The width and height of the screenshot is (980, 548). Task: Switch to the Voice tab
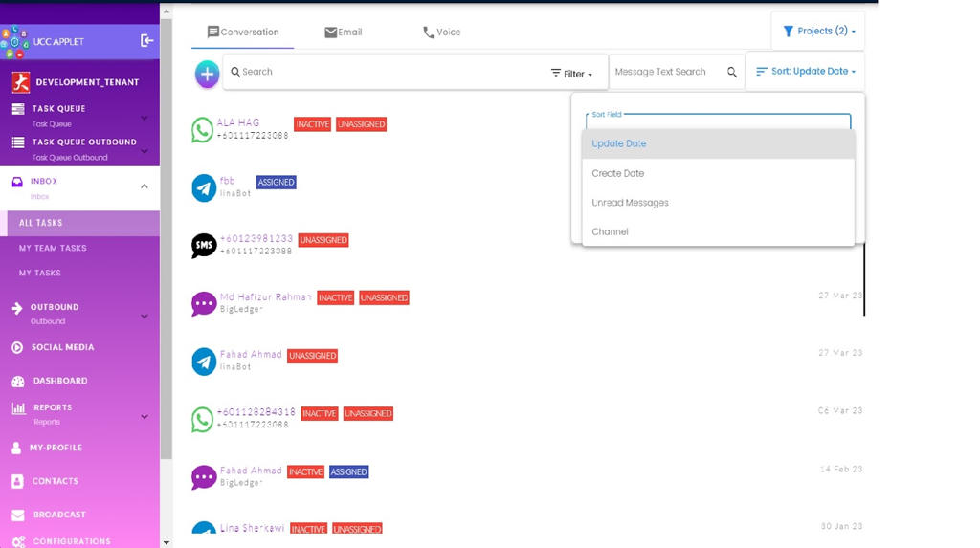pos(441,33)
